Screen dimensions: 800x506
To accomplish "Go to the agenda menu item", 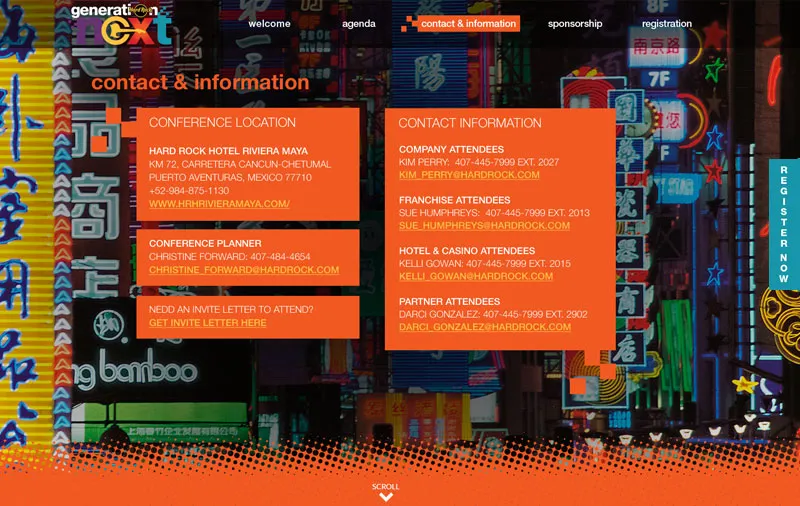I will pyautogui.click(x=359, y=24).
